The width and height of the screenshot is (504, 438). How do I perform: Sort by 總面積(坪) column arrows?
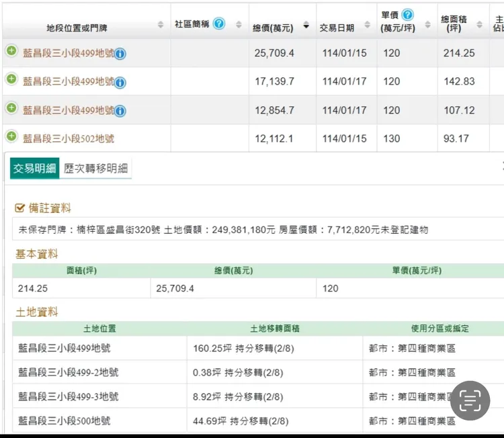pyautogui.click(x=480, y=24)
